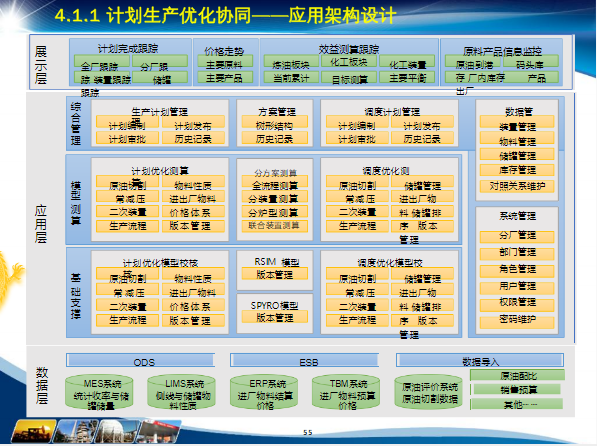Select the LIMS系统 database cylinder
The height and width of the screenshot is (446, 597).
[181, 392]
